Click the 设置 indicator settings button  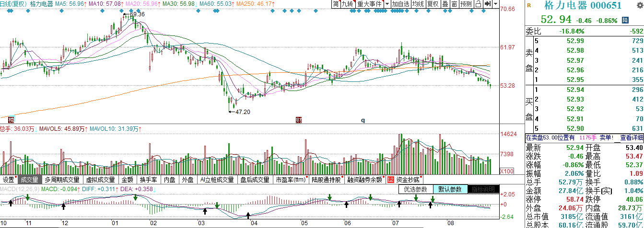[x=9, y=180]
